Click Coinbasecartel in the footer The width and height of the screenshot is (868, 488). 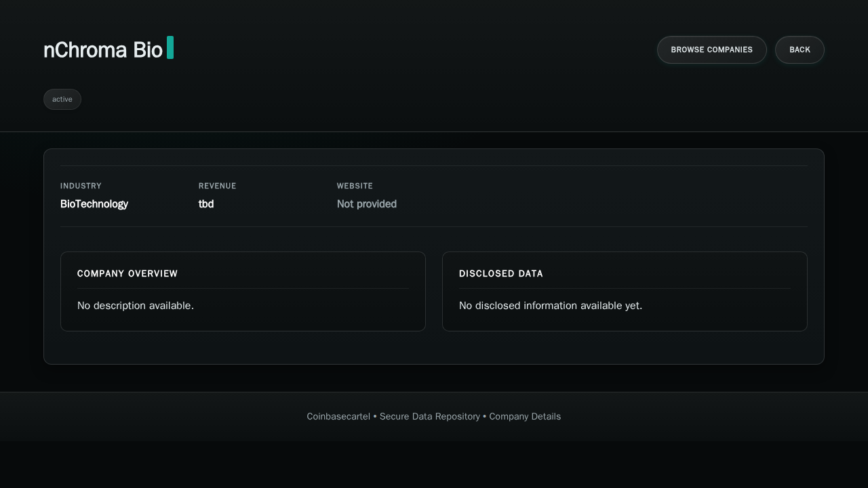[x=338, y=416]
